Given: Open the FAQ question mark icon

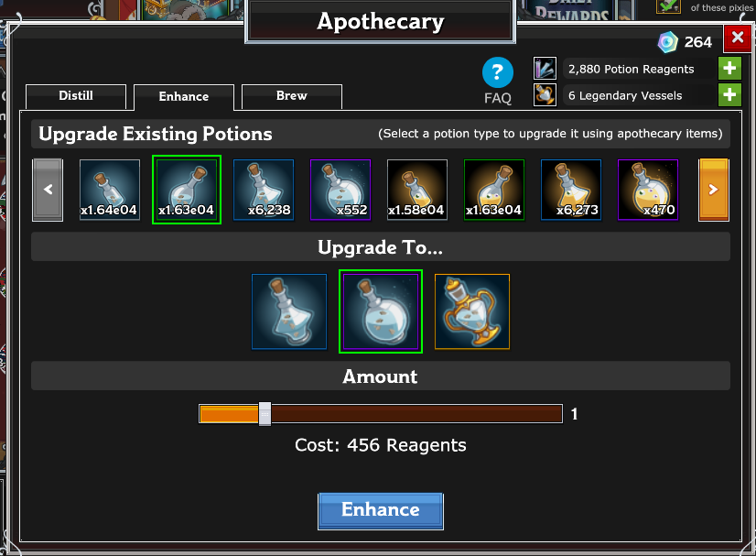Looking at the screenshot, I should 498,72.
